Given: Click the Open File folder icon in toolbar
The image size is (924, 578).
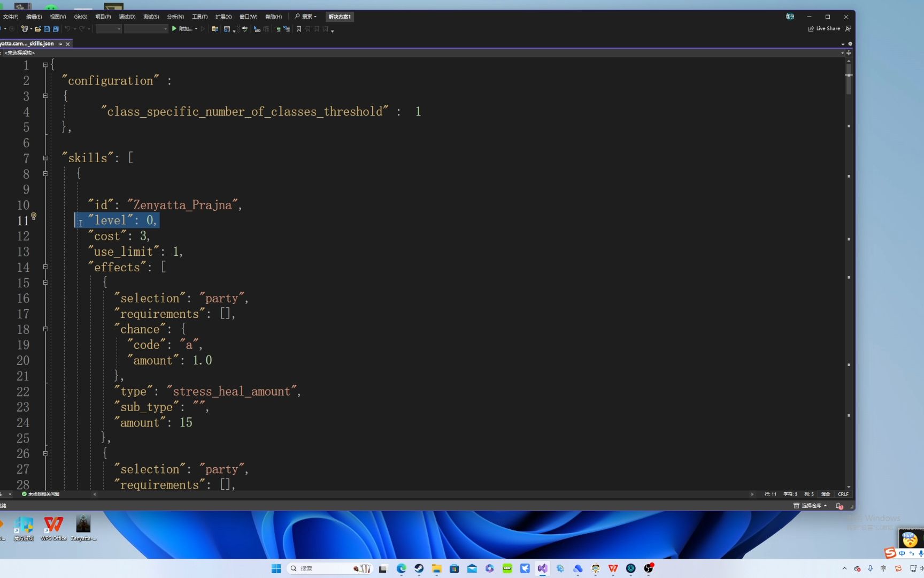Looking at the screenshot, I should [38, 29].
